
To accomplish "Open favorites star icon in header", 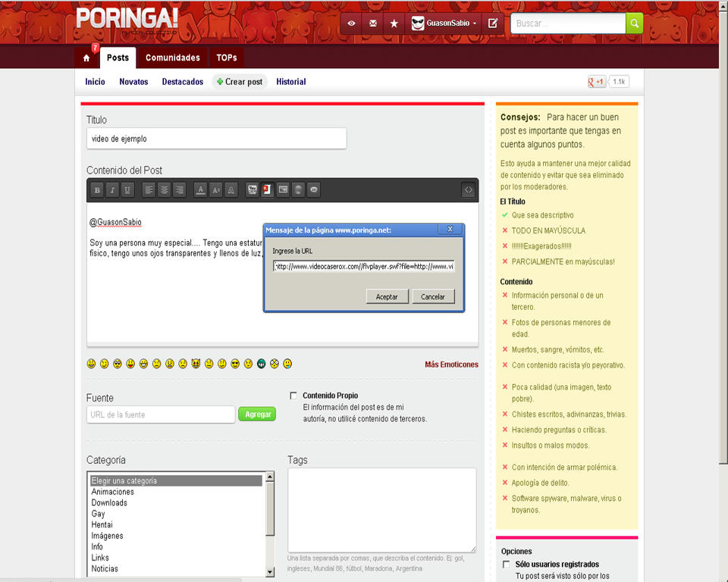I will [x=394, y=23].
